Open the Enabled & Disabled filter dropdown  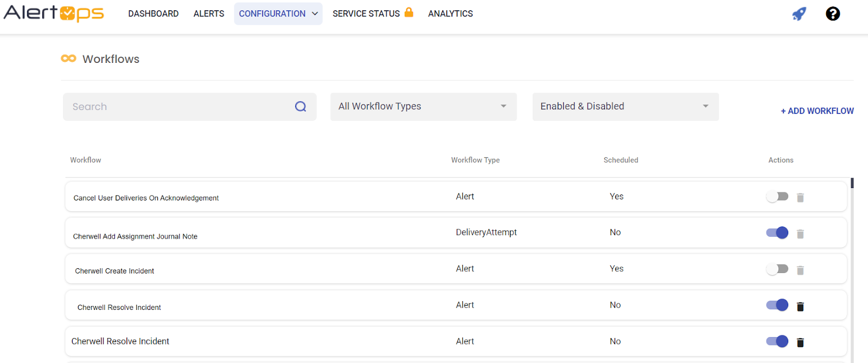(x=625, y=107)
